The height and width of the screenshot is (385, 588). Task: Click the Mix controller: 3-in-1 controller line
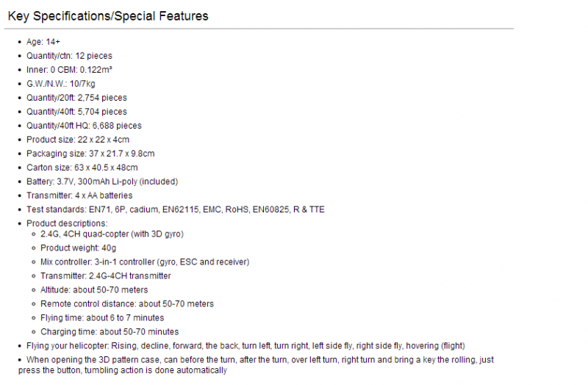(145, 262)
